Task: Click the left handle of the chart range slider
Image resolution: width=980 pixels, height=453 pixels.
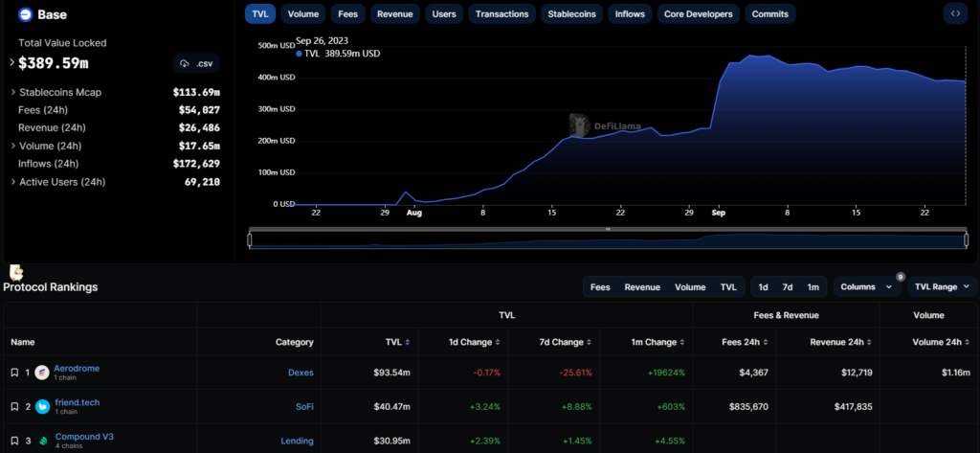Action: tap(250, 239)
